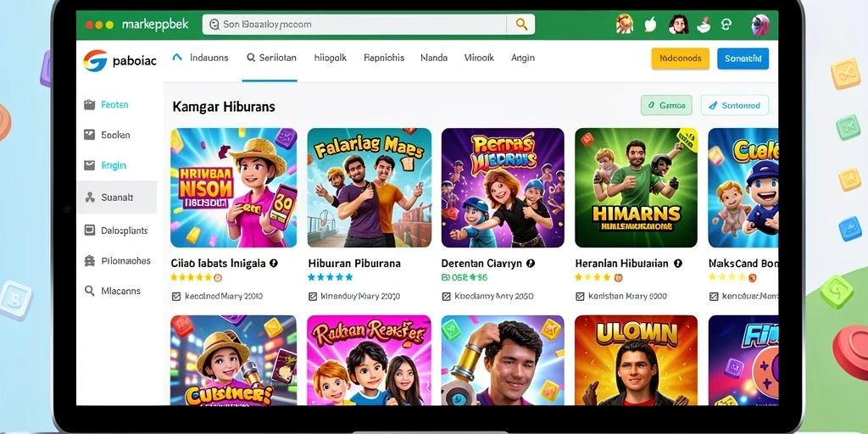Click the Feoten briefcase icon
868x434 pixels.
pyautogui.click(x=89, y=104)
